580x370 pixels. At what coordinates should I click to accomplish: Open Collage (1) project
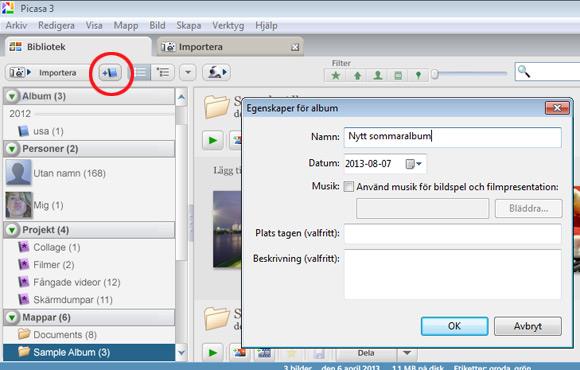click(x=89, y=247)
